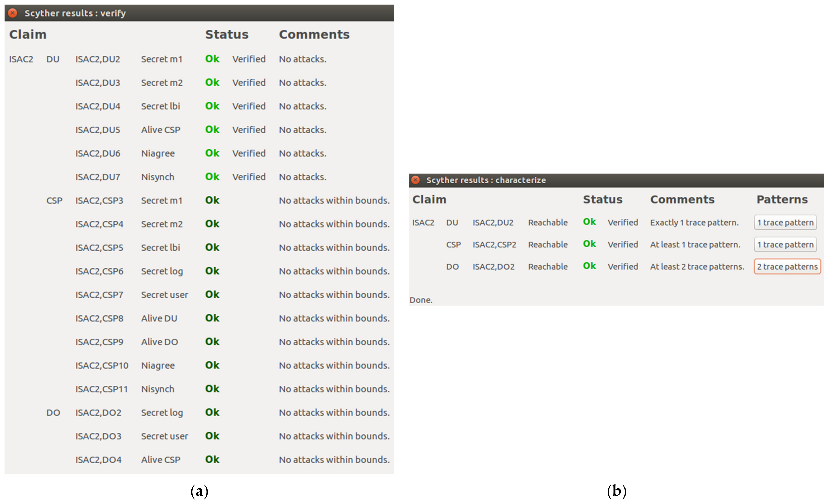Select the ISAC2,CSP3 claim label

pyautogui.click(x=99, y=201)
